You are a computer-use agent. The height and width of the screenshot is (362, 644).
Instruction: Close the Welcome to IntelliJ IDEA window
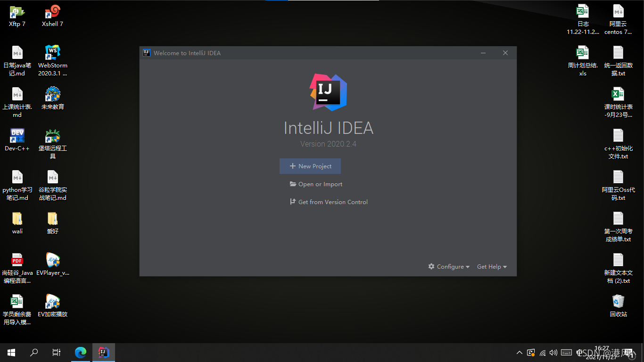click(505, 53)
